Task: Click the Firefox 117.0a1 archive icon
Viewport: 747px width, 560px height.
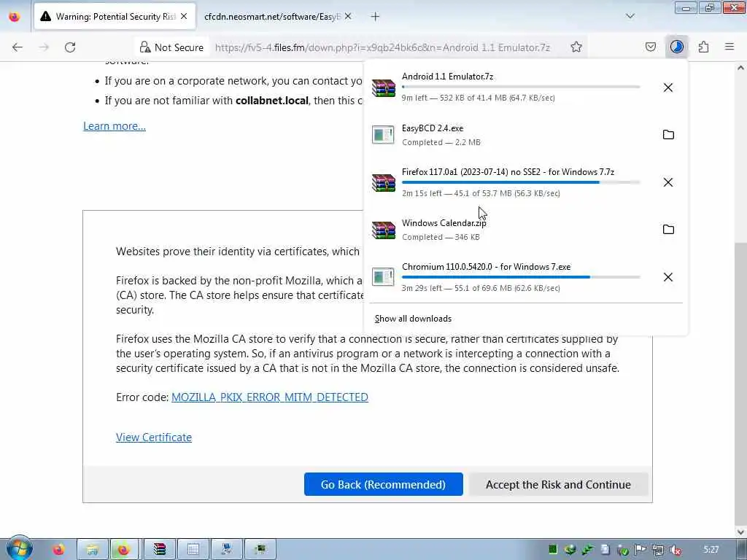Action: click(384, 182)
